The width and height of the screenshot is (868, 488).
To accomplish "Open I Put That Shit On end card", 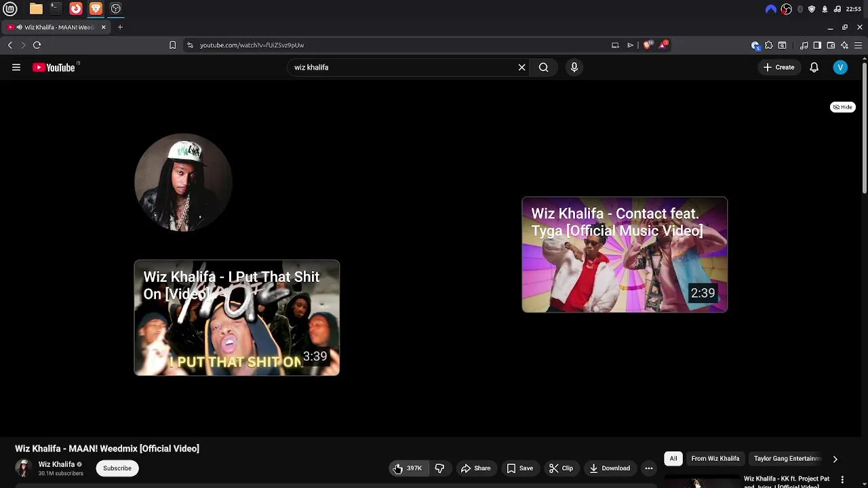I will pos(237,318).
